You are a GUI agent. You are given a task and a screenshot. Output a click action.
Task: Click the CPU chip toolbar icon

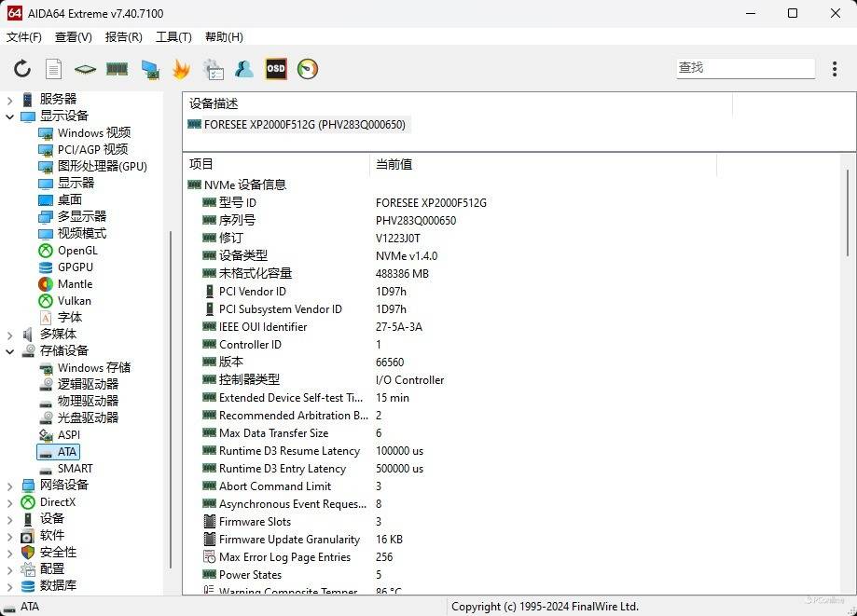point(86,69)
